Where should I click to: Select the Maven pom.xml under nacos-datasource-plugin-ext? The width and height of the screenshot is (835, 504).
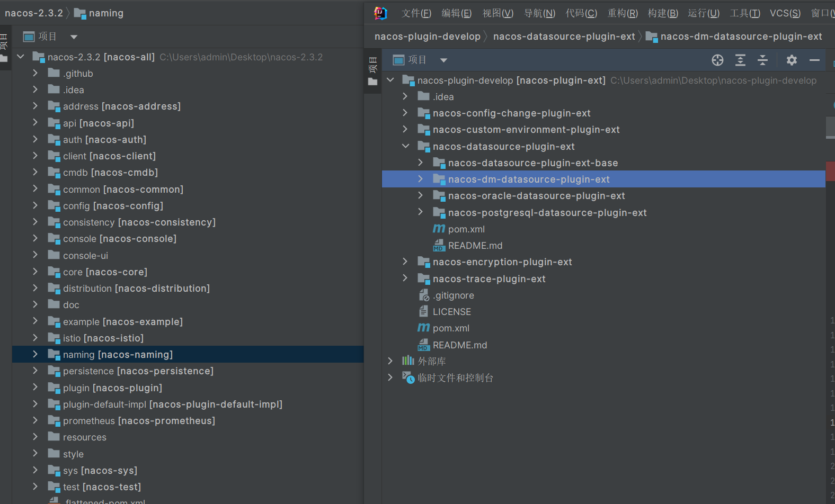(466, 229)
